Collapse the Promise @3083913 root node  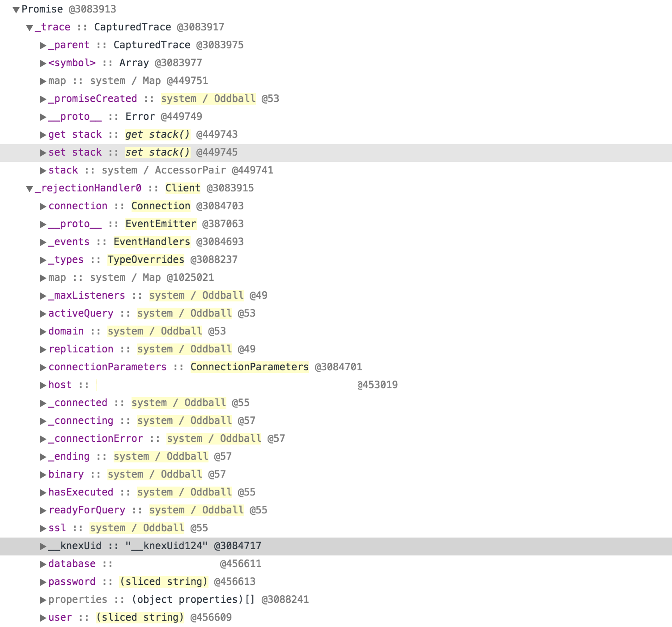pos(16,9)
